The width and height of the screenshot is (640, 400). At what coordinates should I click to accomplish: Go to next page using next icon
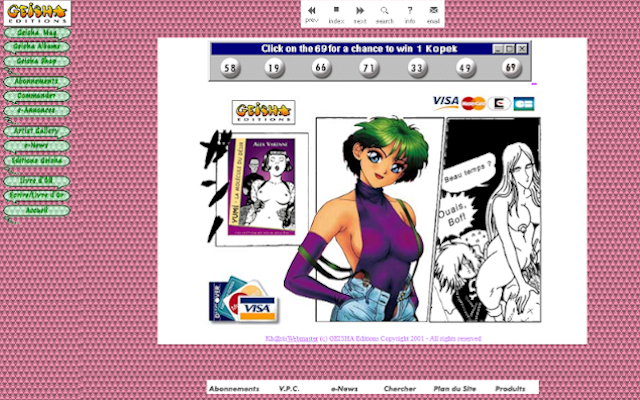[x=360, y=10]
